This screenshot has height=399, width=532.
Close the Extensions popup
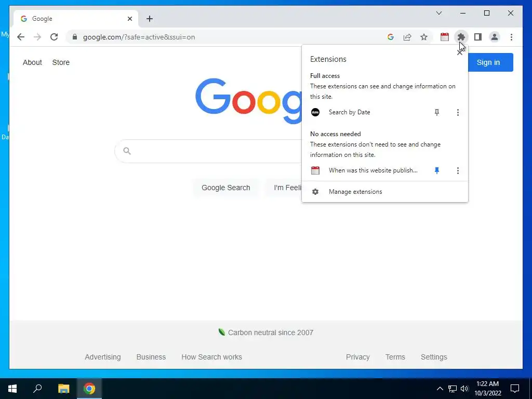(x=459, y=52)
